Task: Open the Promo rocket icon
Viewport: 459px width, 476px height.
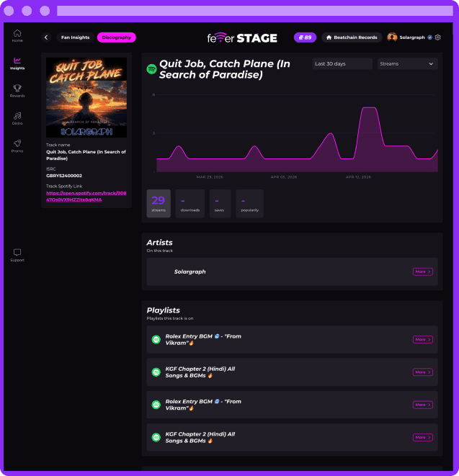Action: coord(17,146)
